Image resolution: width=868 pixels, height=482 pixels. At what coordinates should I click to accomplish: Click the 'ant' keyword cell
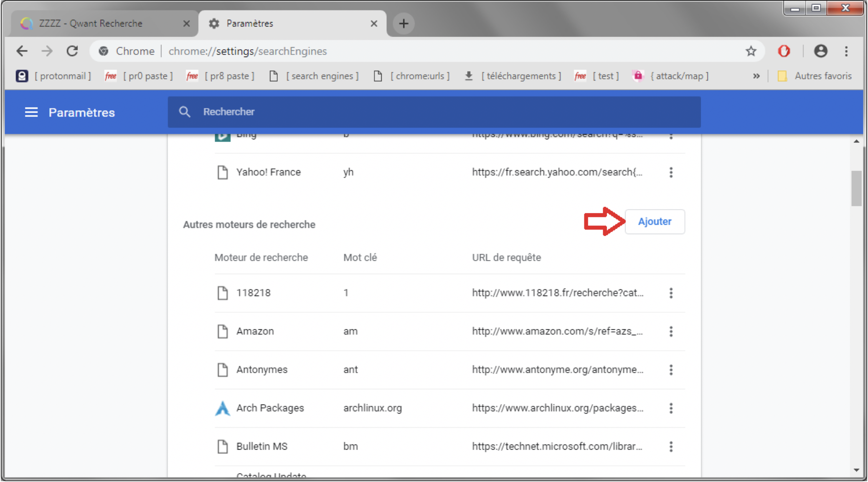pyautogui.click(x=350, y=370)
